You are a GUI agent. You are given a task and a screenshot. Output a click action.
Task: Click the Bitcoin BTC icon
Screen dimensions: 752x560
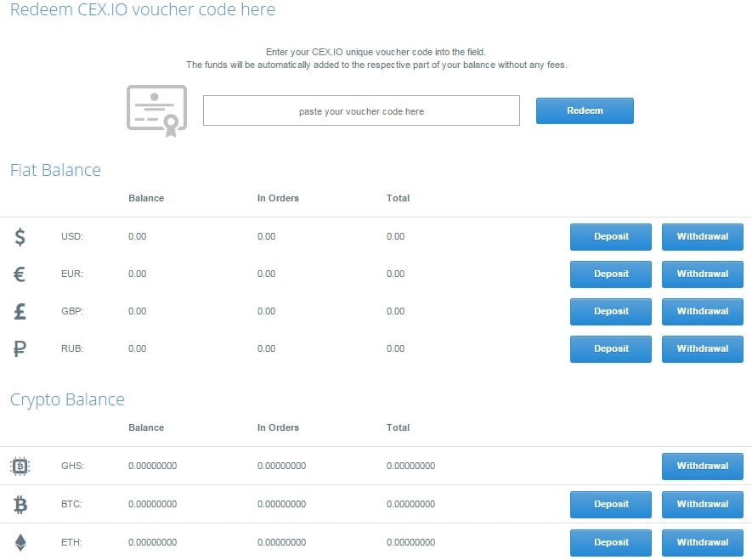click(x=20, y=505)
